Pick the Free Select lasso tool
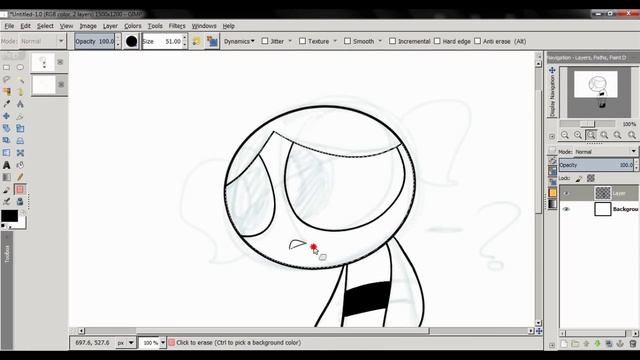 pos(7,79)
